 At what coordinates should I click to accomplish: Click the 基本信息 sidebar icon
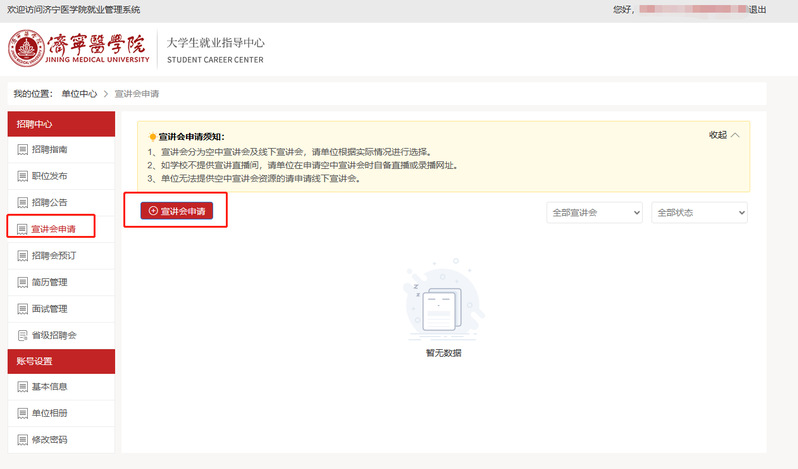(23, 387)
